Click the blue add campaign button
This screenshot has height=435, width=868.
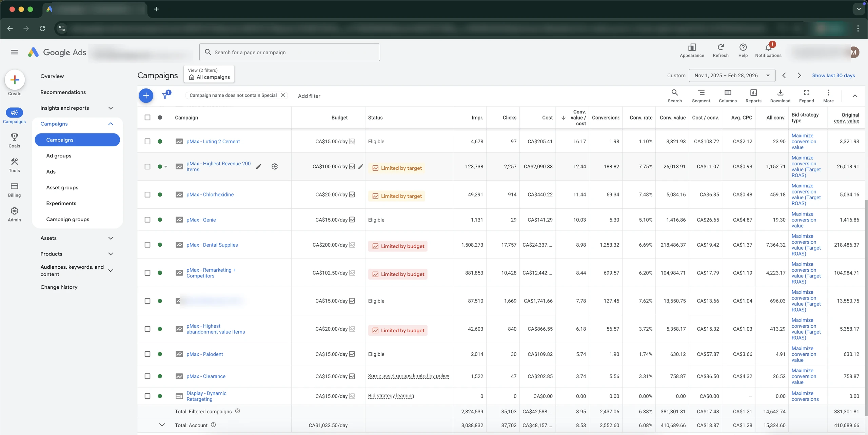pyautogui.click(x=146, y=96)
